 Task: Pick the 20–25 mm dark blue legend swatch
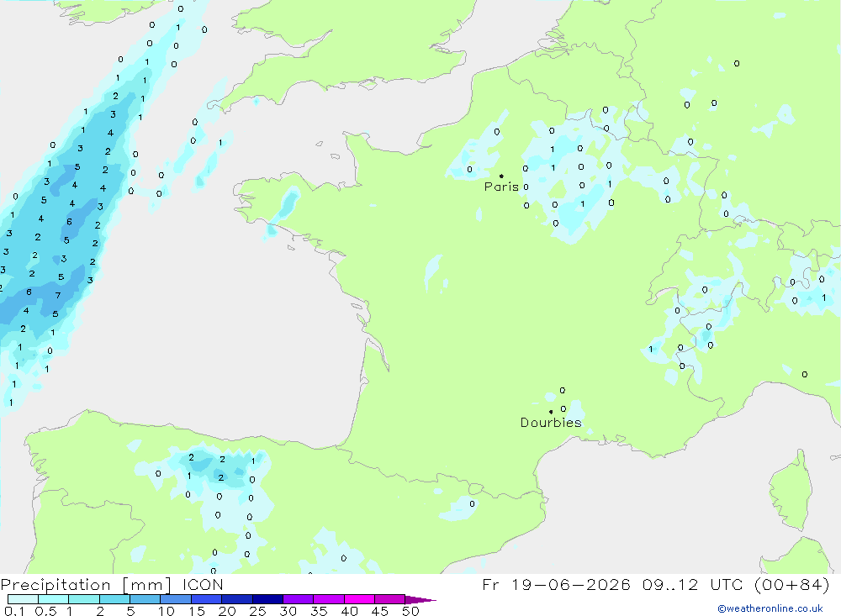point(236,599)
